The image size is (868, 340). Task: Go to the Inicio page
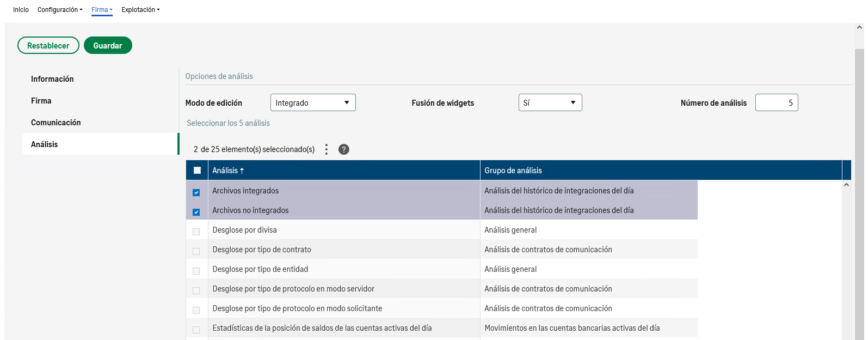click(x=21, y=10)
